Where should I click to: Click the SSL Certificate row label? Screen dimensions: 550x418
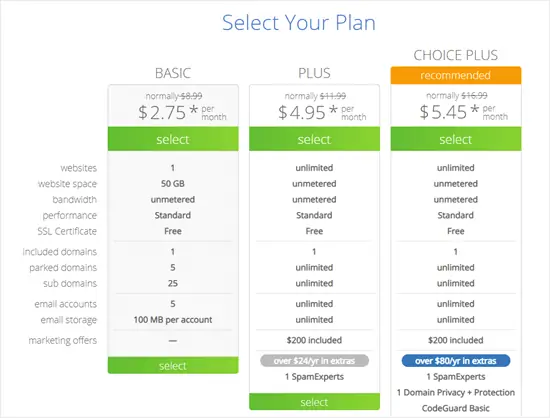click(67, 231)
